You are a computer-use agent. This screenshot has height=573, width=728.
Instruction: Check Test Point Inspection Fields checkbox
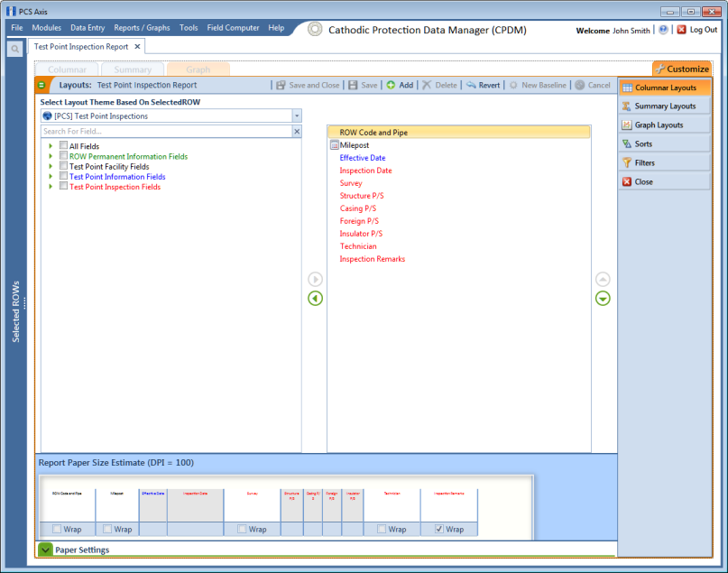point(64,186)
